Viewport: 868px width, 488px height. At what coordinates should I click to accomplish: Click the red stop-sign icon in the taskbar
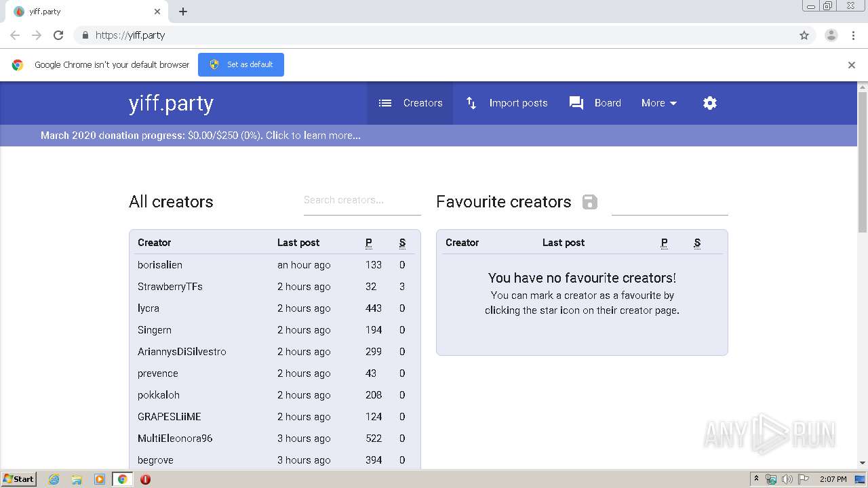click(x=145, y=479)
